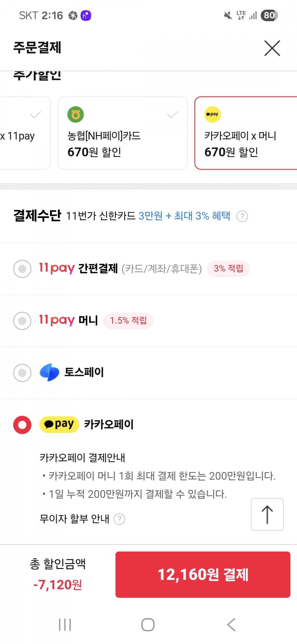Open 3만원 + 최대 3% 혜택 link
This screenshot has width=297, height=644.
click(184, 216)
